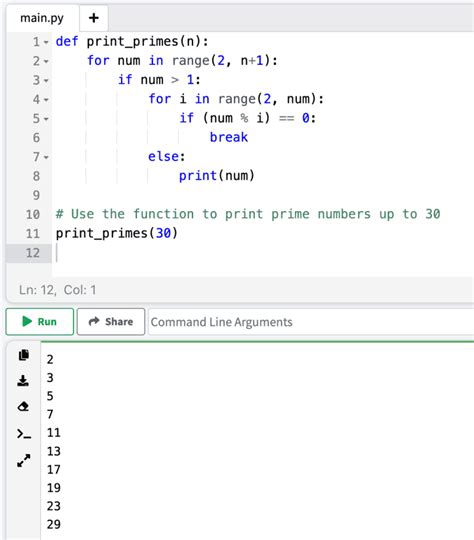The height and width of the screenshot is (540, 474).
Task: Click output value 11
Action: click(x=54, y=433)
